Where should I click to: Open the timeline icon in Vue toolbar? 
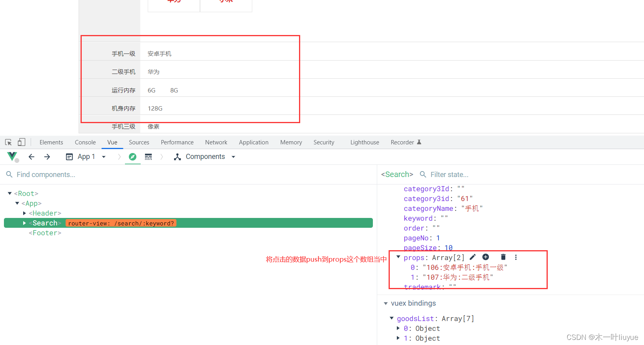(148, 157)
